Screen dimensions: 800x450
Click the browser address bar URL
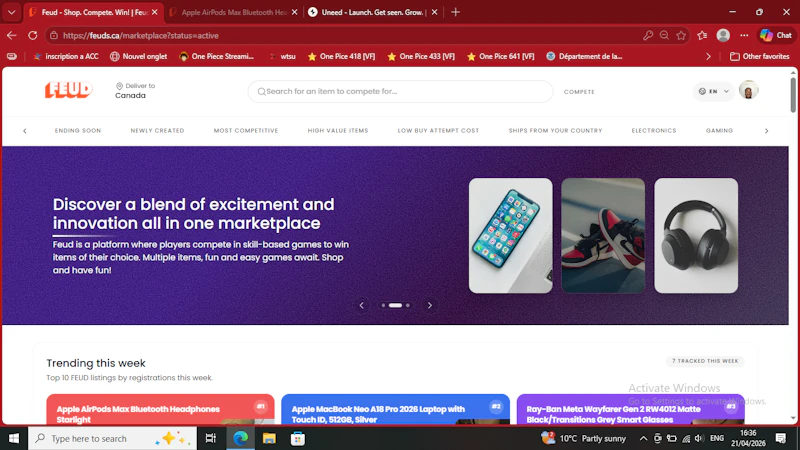click(x=141, y=35)
